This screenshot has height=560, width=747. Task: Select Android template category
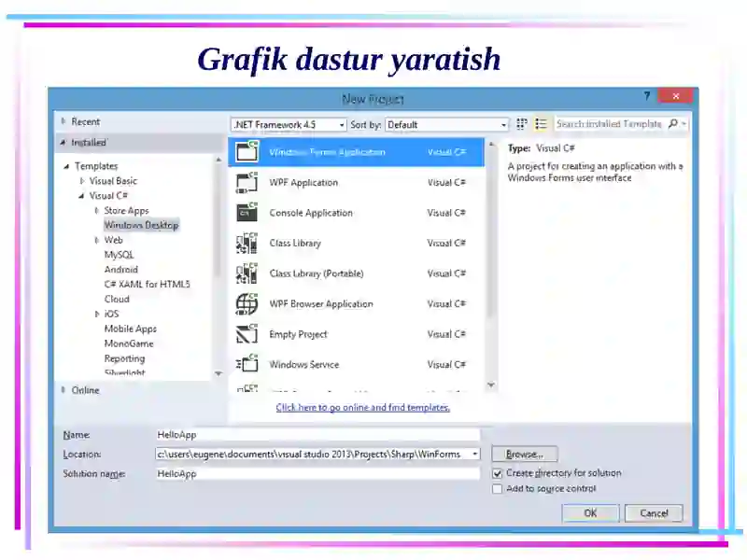coord(121,270)
